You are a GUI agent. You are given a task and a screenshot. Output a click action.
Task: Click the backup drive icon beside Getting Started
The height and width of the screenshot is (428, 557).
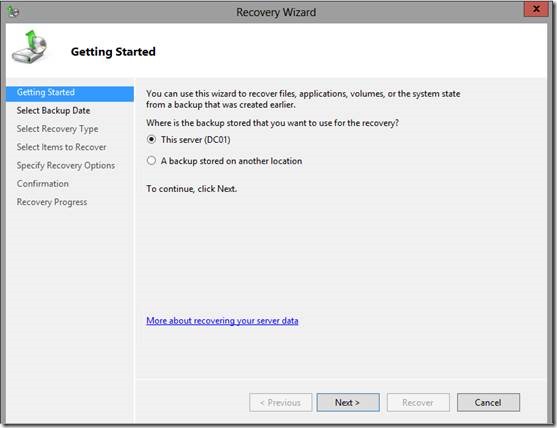point(29,47)
